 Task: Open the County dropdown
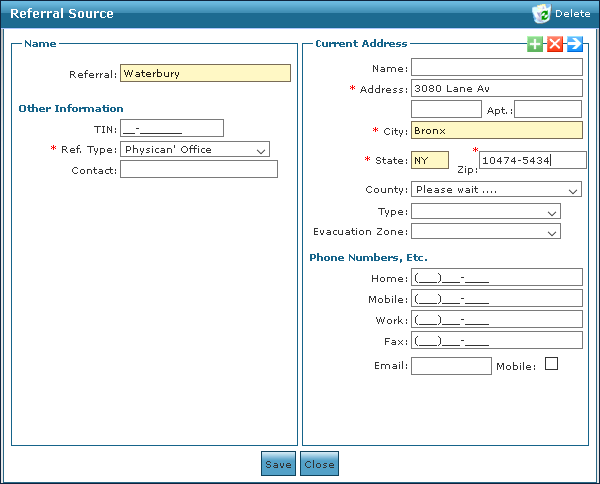click(496, 189)
